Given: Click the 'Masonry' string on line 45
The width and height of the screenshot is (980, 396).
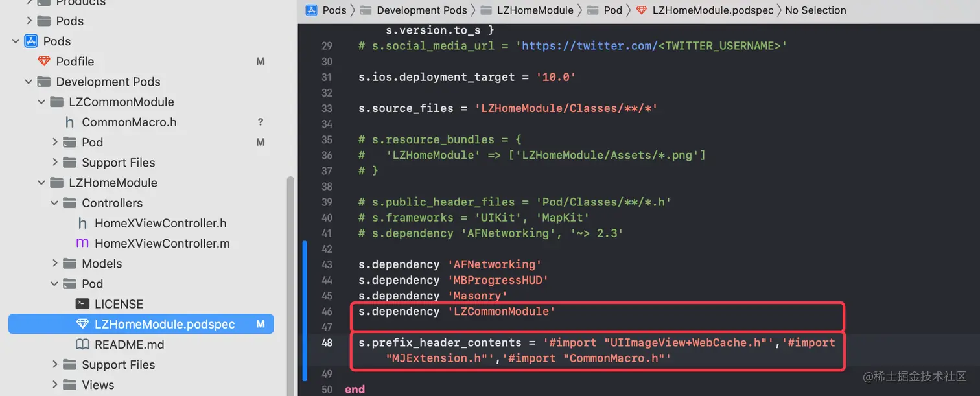Looking at the screenshot, I should point(478,296).
